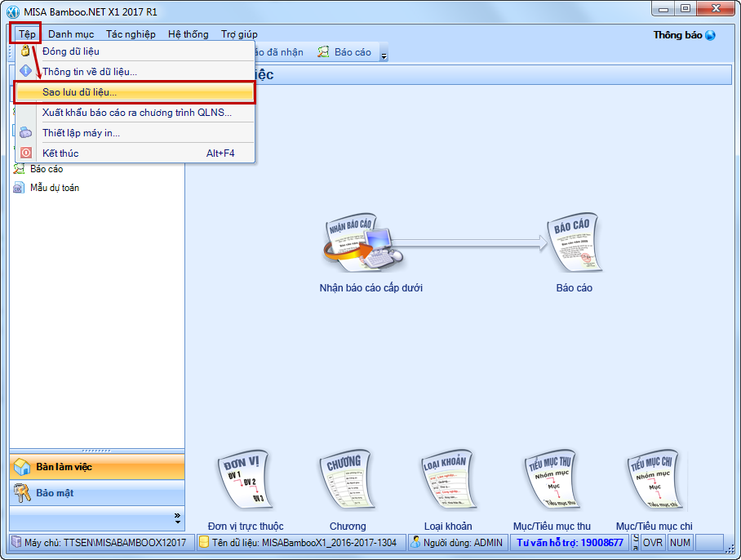
Task: Open the Chương category icon
Action: (348, 479)
